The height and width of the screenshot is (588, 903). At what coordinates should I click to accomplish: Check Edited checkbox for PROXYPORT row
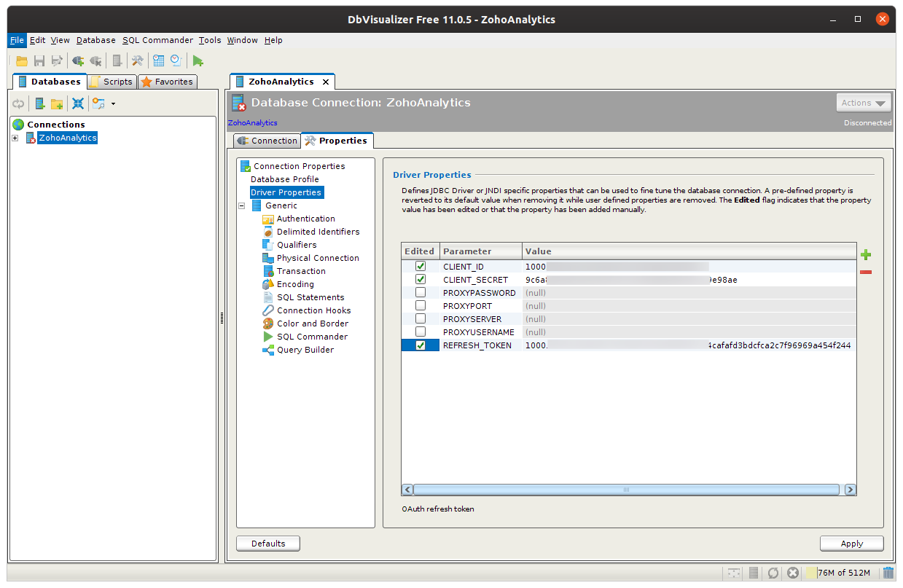pyautogui.click(x=421, y=306)
